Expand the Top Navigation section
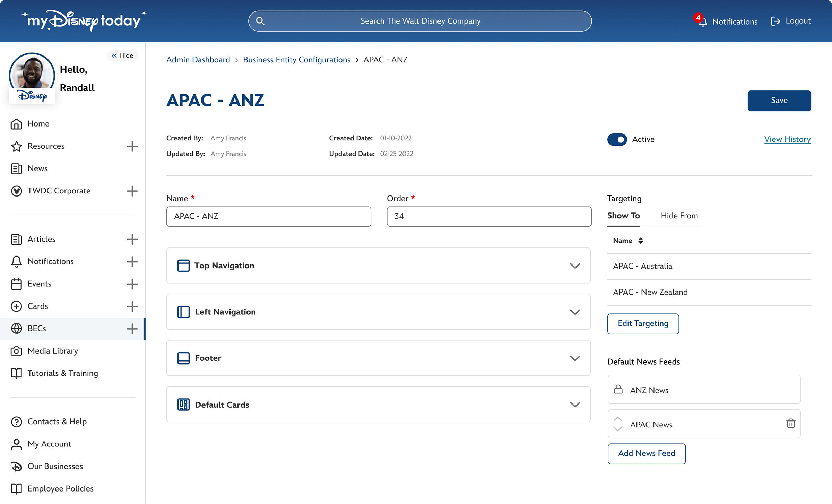This screenshot has width=832, height=504. click(x=575, y=266)
